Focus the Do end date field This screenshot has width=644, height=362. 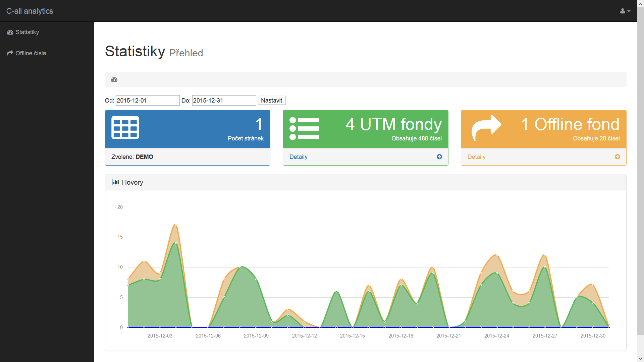[x=224, y=101]
